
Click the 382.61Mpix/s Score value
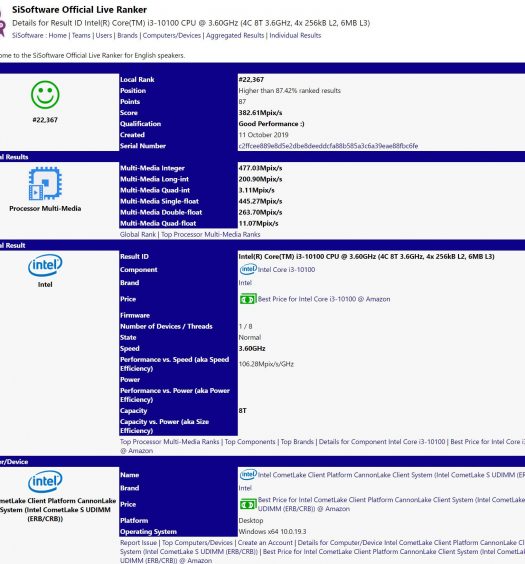tap(260, 113)
